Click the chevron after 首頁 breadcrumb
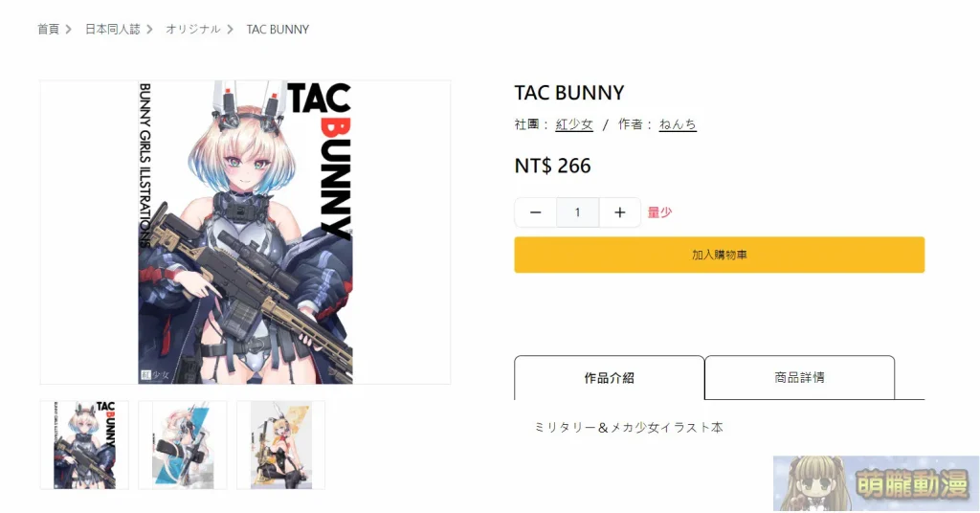980x513 pixels. coord(69,30)
